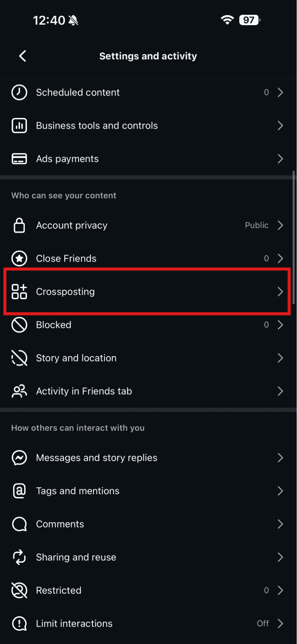Open Comments settings via its chevron
Viewport: 297px width, 644px height.
point(280,524)
